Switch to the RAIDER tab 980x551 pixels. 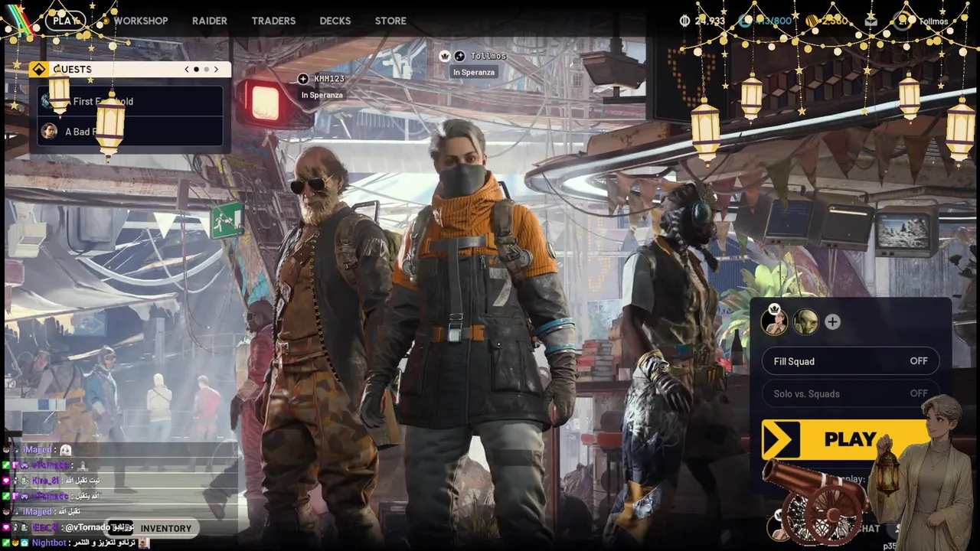click(209, 21)
